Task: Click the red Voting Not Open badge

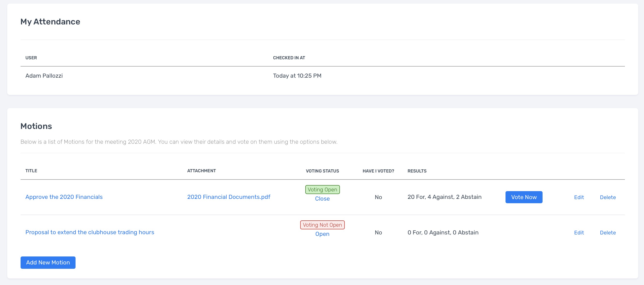Action: (x=322, y=225)
